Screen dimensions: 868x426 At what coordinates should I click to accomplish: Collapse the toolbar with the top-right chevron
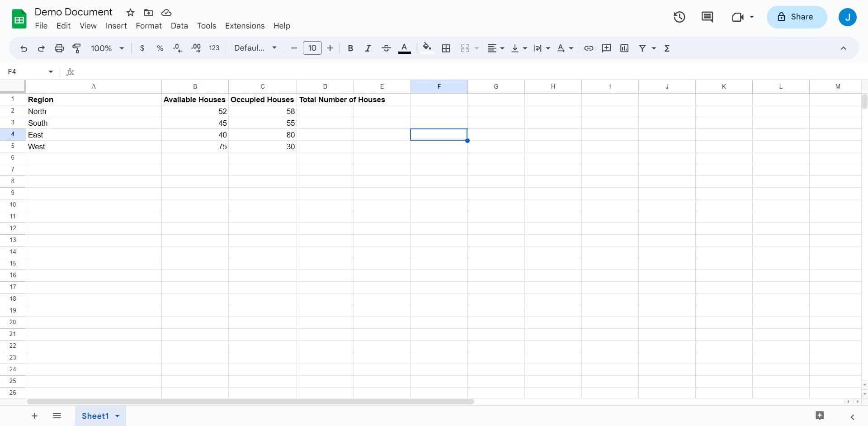pyautogui.click(x=844, y=48)
